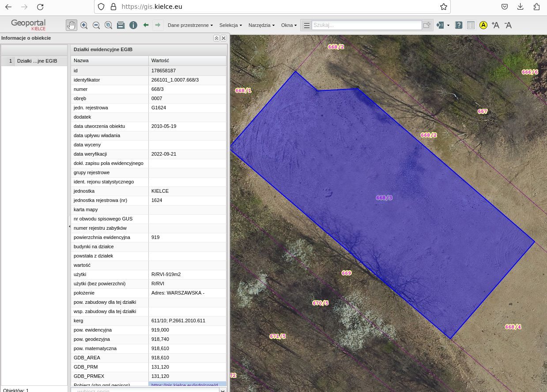Image resolution: width=547 pixels, height=392 pixels.
Task: Decrease the font size icon
Action: (508, 25)
